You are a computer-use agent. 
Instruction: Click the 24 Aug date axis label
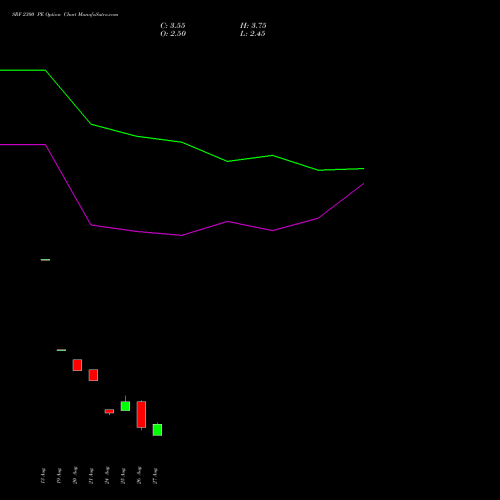(x=107, y=475)
